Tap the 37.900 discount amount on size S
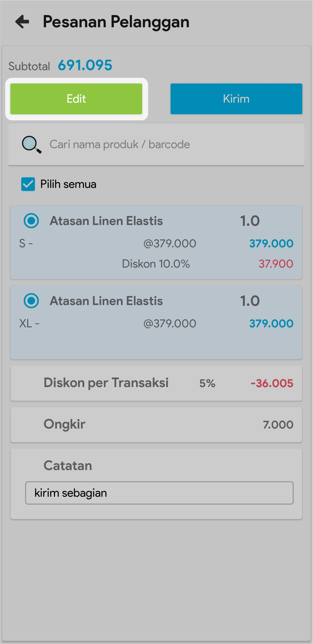Viewport: 313px width, 644px height. coord(276,264)
